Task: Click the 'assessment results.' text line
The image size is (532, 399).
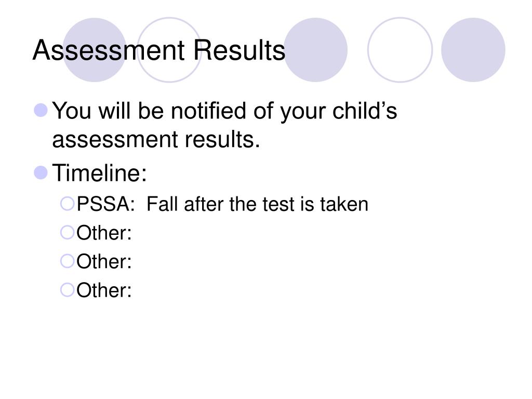Action: tap(156, 139)
